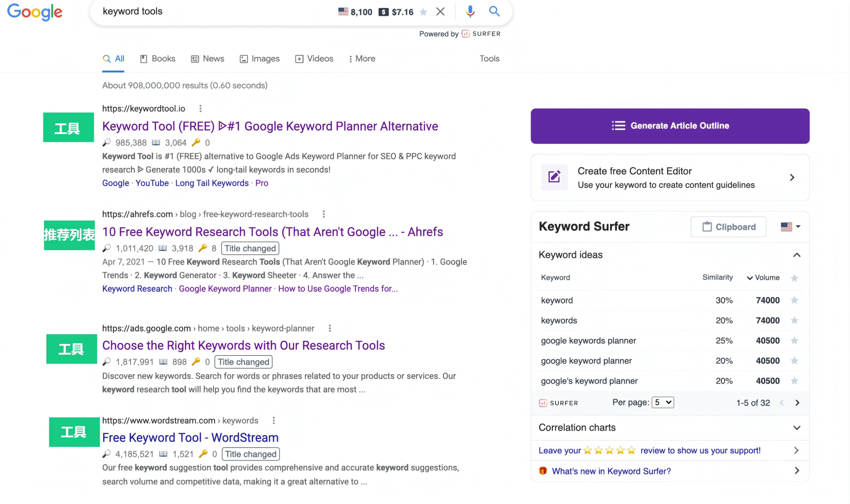Expand the Correlation charts section
This screenshot has height=504, width=850.
(x=797, y=428)
